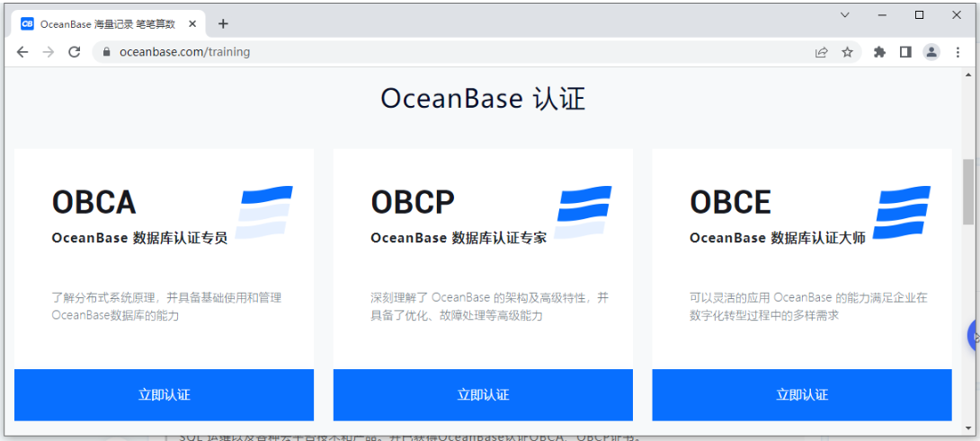Click OBCE description starting 可以灵活的应用
Image resolution: width=980 pixels, height=441 pixels.
[808, 306]
